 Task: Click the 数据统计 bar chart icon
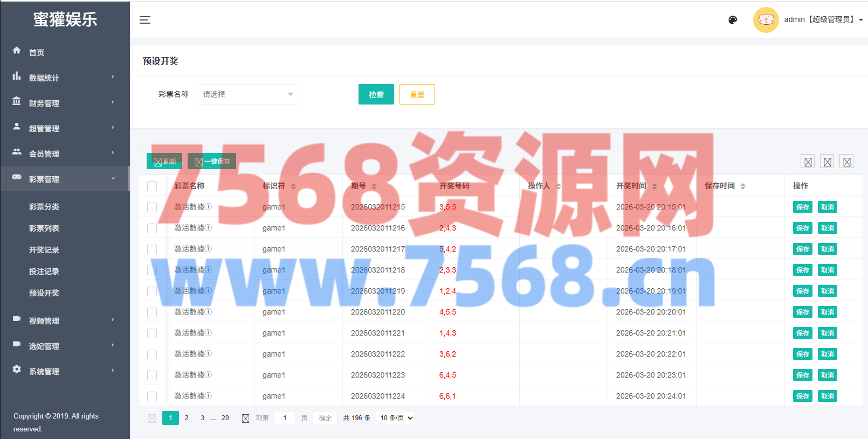[x=17, y=76]
